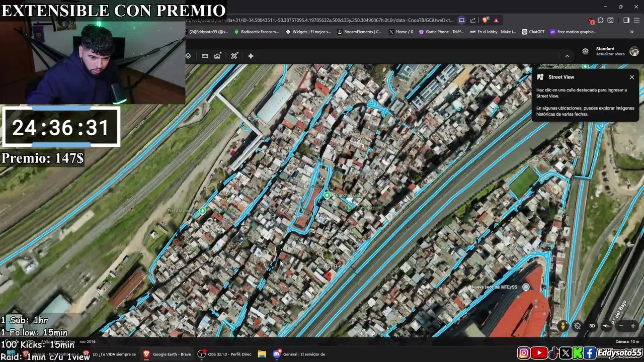Click the 'Villa 31 Bis' map label
This screenshot has height=362, width=644.
click(x=329, y=266)
